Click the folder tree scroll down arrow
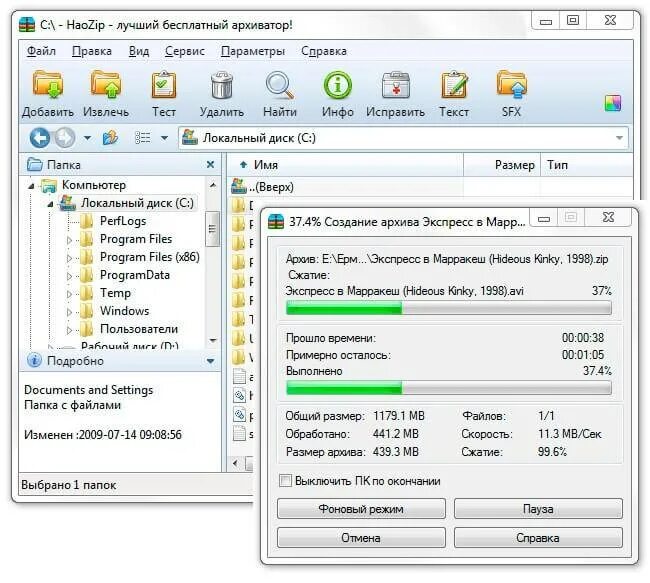 point(213,340)
